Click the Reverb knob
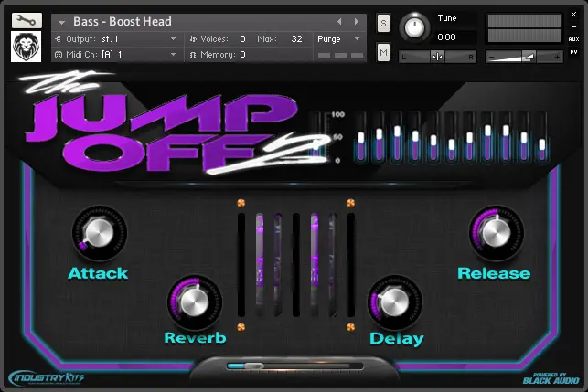 [194, 302]
